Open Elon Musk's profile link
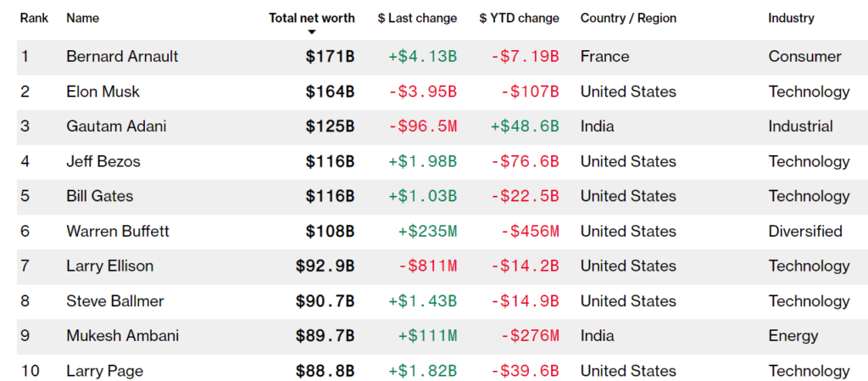Screen dimensions: 868x381 click(103, 92)
